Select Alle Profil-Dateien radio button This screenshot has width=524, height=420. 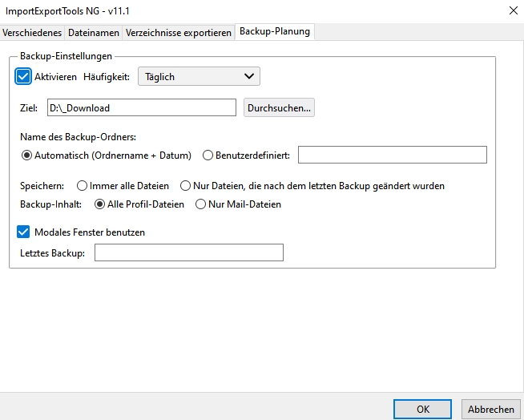[x=100, y=204]
